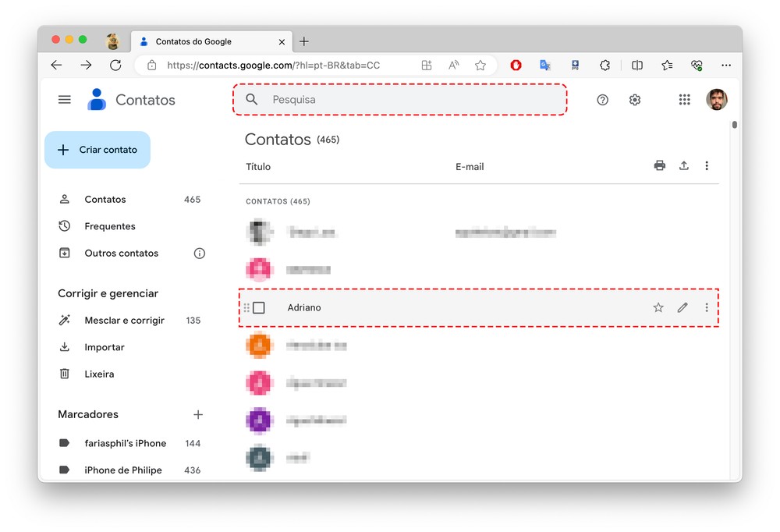
Task: Select the Adriano contact checkbox
Action: [259, 307]
